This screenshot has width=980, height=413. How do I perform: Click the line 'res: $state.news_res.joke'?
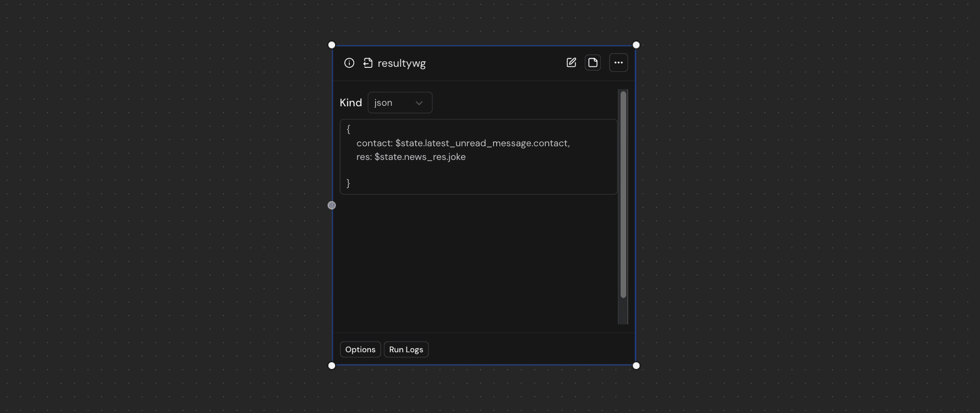(x=411, y=157)
